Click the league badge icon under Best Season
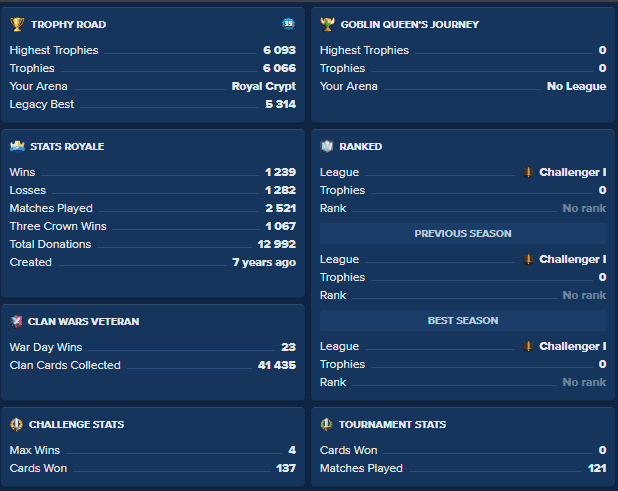 528,347
